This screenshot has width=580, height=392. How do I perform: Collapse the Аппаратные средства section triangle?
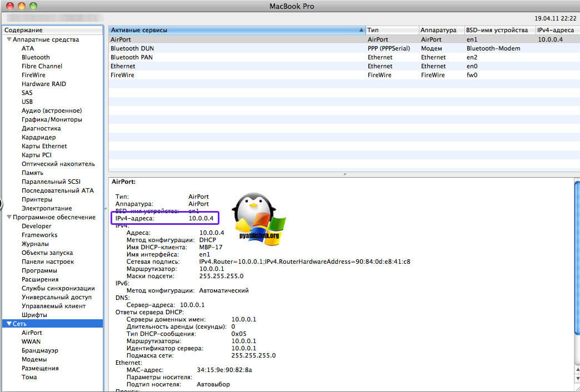pos(9,40)
